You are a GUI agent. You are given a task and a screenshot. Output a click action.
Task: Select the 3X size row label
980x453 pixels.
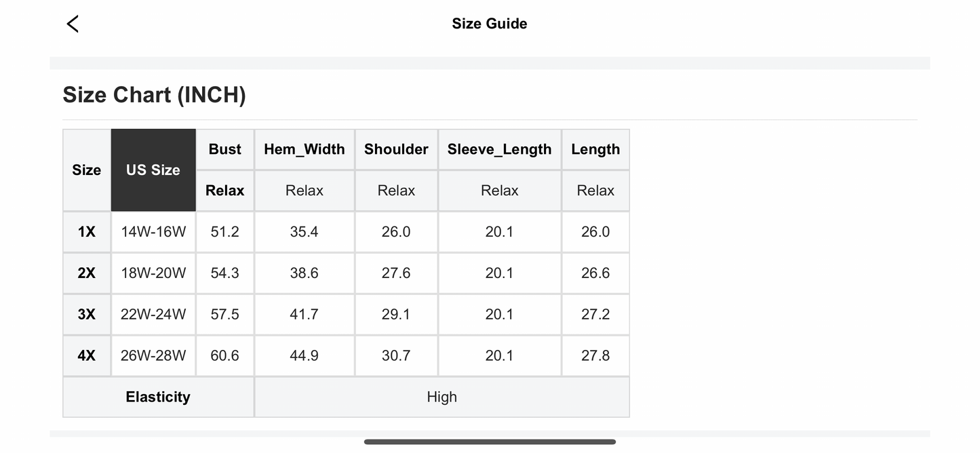tap(87, 315)
